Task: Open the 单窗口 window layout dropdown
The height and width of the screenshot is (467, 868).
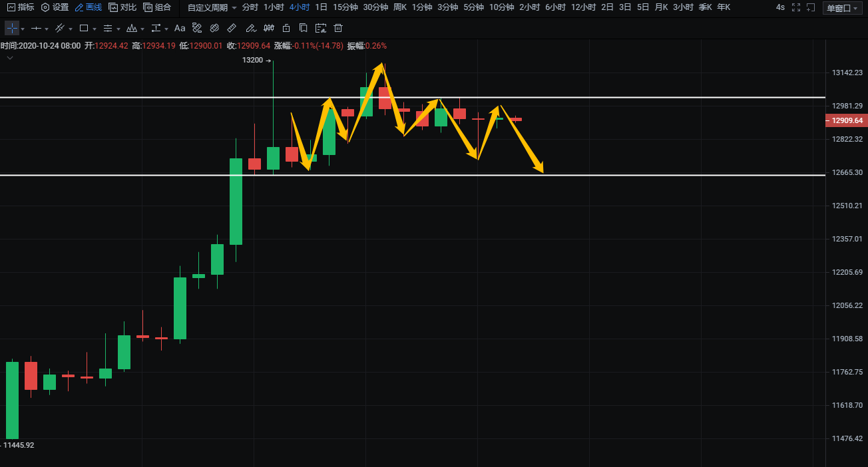Action: click(841, 8)
